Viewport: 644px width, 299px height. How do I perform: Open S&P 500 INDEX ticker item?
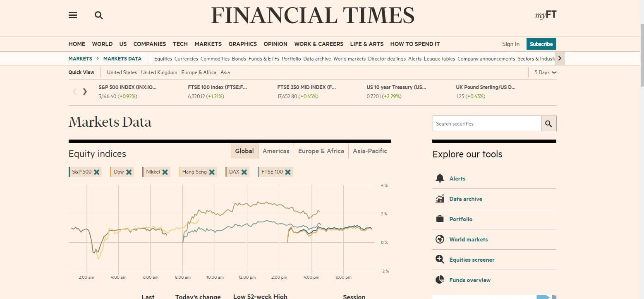coord(128,92)
